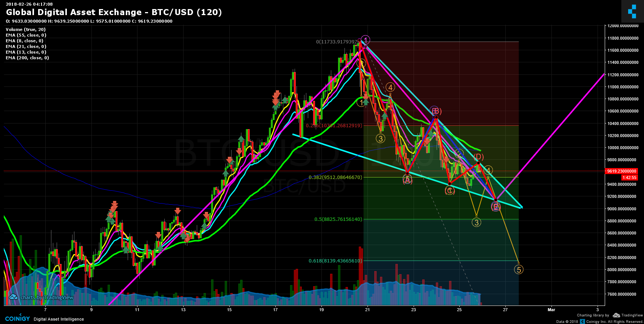644x324 pixels.
Task: Click date 27 on the time axis
Action: pyautogui.click(x=505, y=310)
